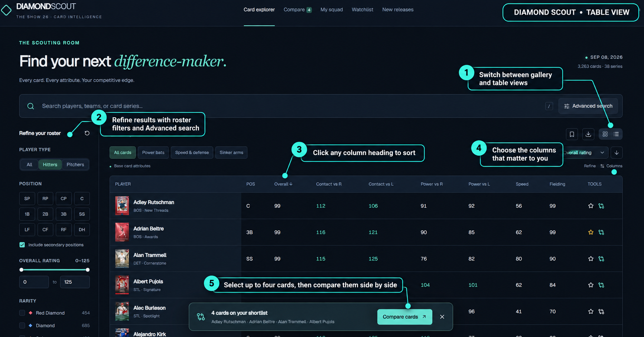Viewport: 644px width, 337px height.
Task: Click the maximum rating 125 field
Action: tap(75, 282)
